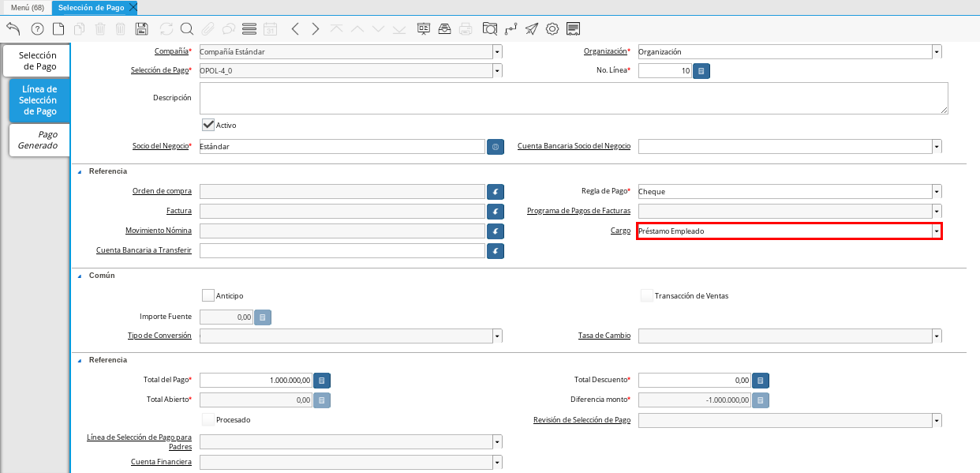The width and height of the screenshot is (980, 473).
Task: Save the record with the floppy disk icon
Action: pos(142,29)
